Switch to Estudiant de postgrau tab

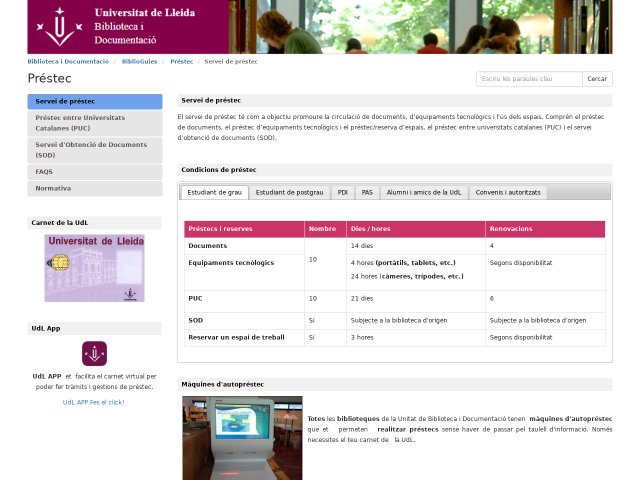point(289,192)
